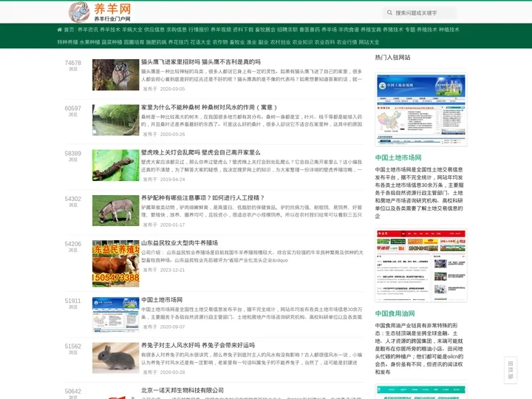532x399 pixels.
Task: Click sidebar 中国土地市场网 site screenshot
Action: 421,109
